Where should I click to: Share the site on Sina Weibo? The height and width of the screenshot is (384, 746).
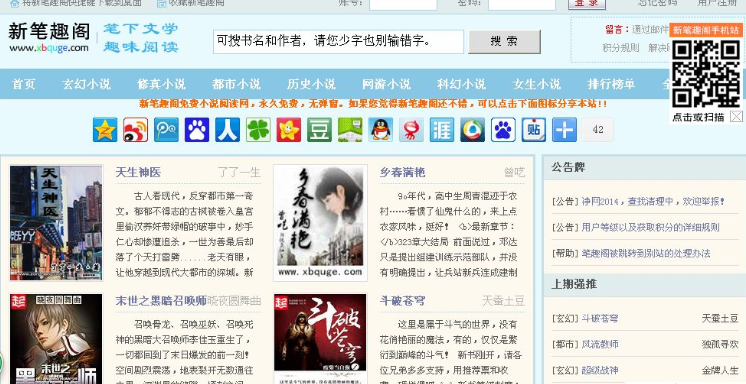point(136,130)
